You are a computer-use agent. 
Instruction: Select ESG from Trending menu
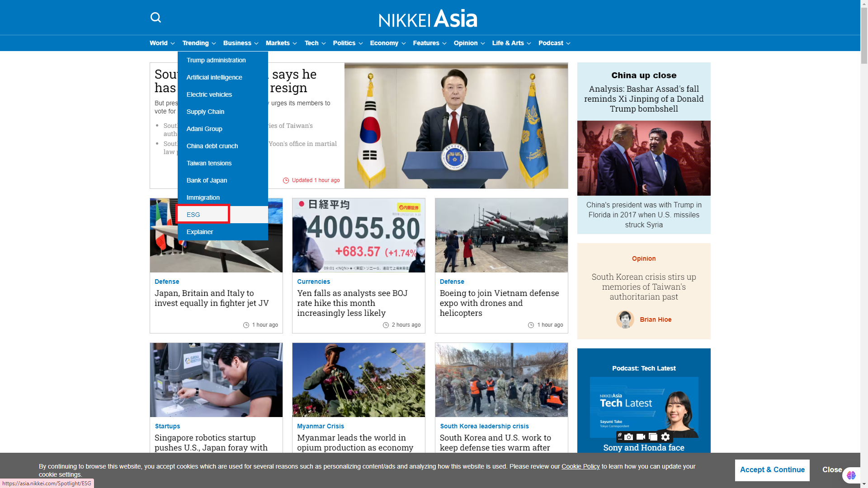(193, 215)
